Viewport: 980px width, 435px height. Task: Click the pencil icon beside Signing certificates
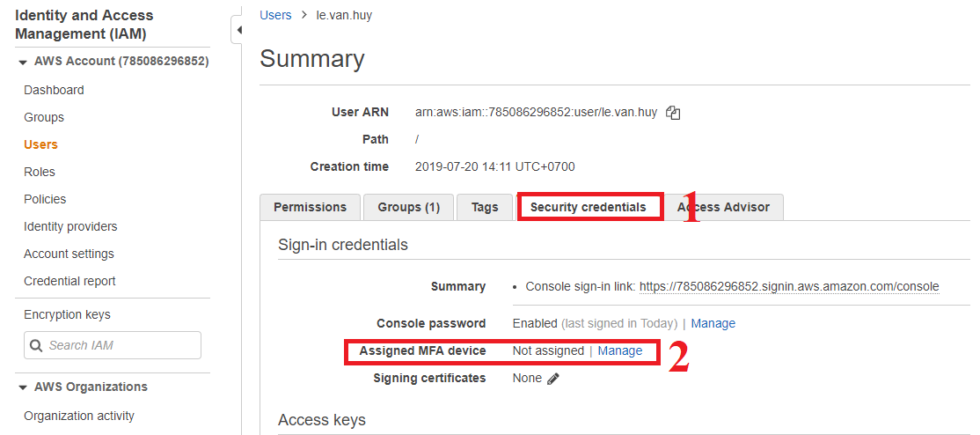[x=553, y=379]
